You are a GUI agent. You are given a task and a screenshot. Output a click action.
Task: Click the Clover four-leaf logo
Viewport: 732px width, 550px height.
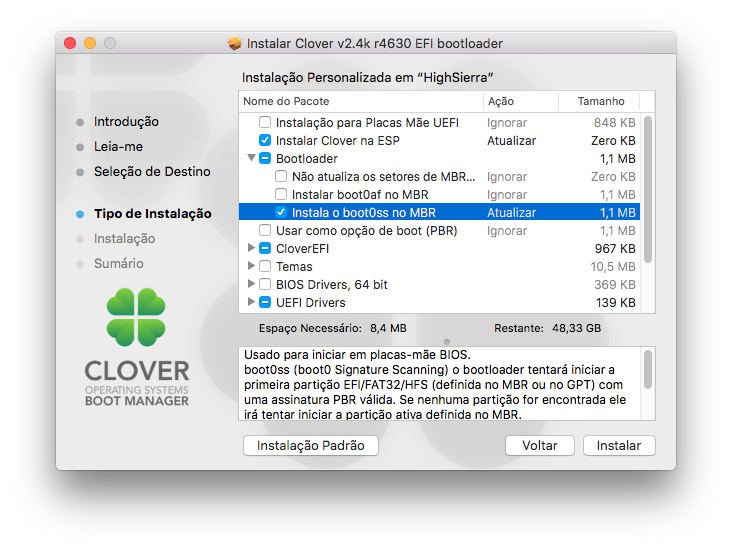pyautogui.click(x=135, y=317)
